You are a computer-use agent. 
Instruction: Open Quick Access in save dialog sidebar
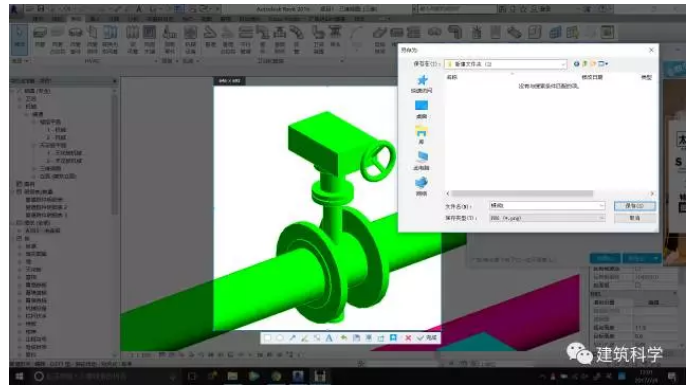pyautogui.click(x=421, y=83)
